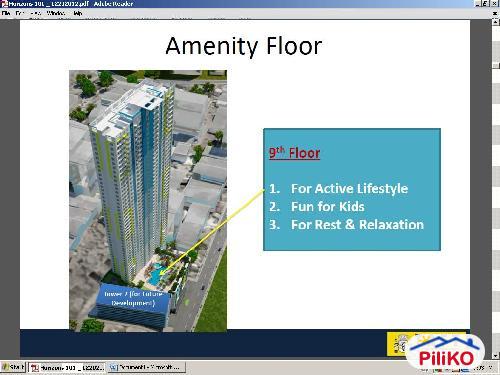500x375 pixels.
Task: Open the View menu
Action: click(36, 13)
